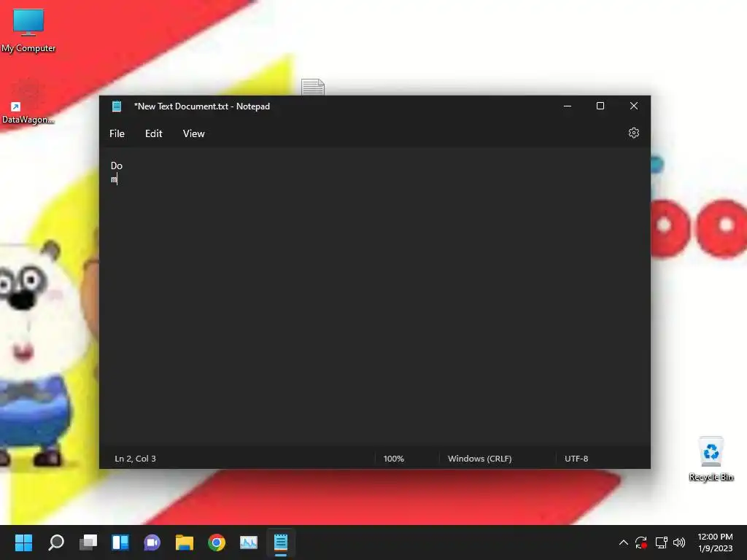Select the DataWagon desktop shortcut
This screenshot has height=560, width=747.
(x=28, y=104)
